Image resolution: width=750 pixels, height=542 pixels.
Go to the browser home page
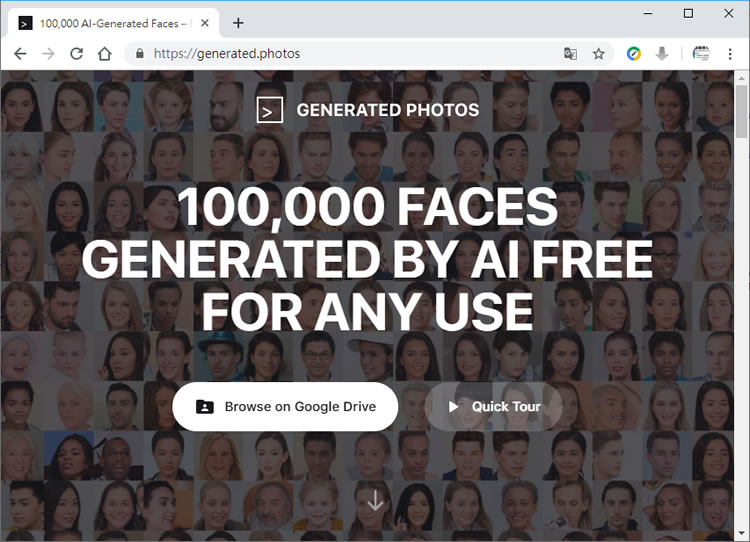104,54
